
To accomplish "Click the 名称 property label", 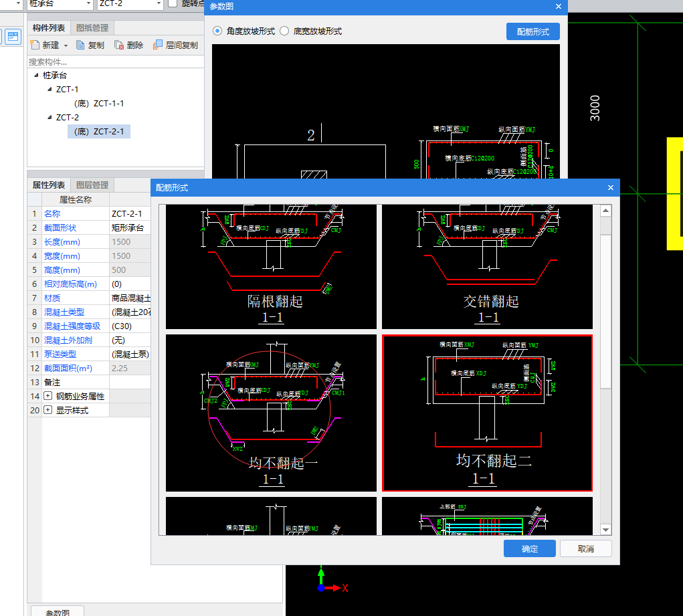I will point(52,213).
